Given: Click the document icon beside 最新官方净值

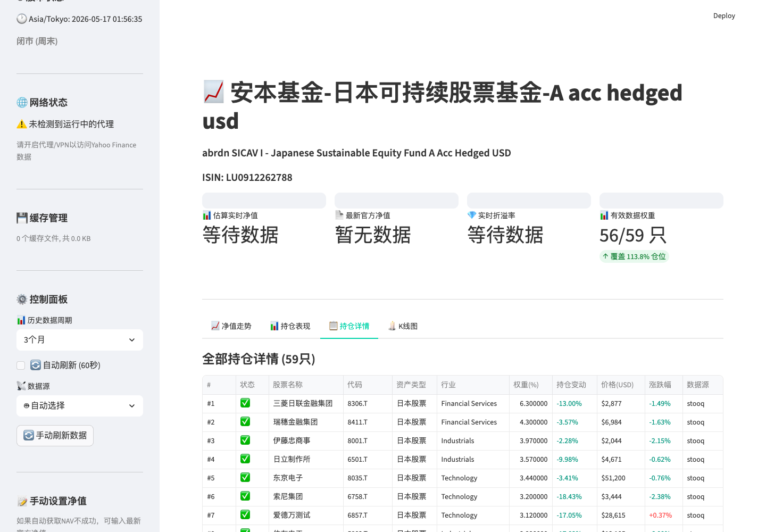Looking at the screenshot, I should tap(339, 215).
